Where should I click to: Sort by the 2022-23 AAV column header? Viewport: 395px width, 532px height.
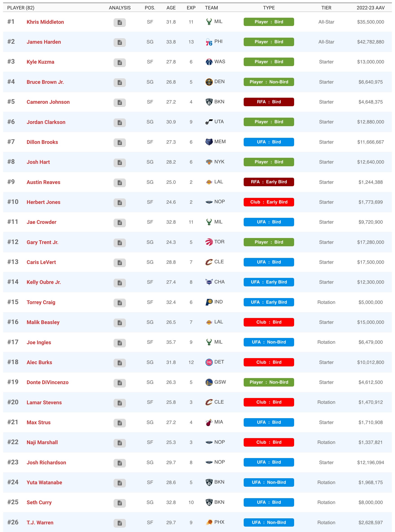pyautogui.click(x=370, y=8)
